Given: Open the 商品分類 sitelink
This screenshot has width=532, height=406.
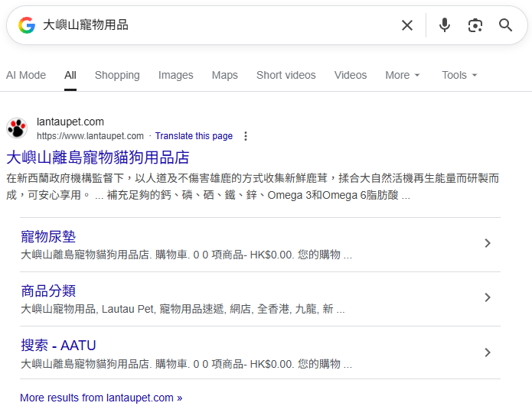Looking at the screenshot, I should [48, 291].
